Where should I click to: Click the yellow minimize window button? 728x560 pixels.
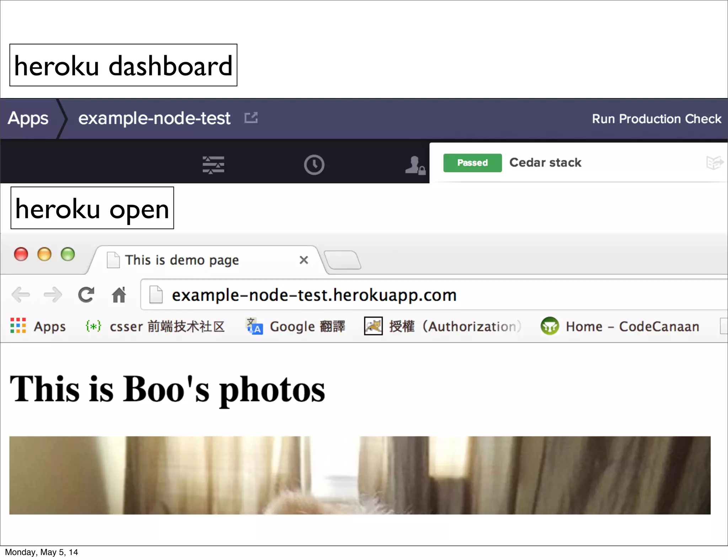pos(44,254)
